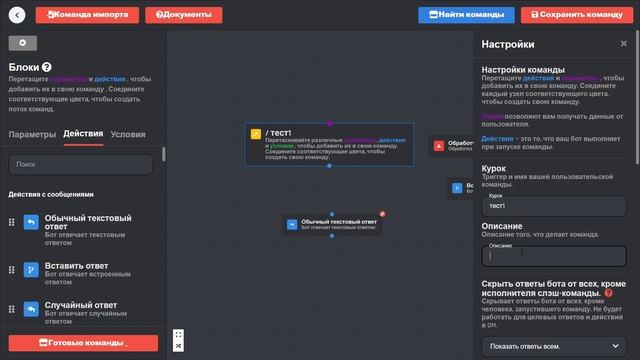Image resolution: width=640 pixels, height=360 pixels.
Task: Select the Действия tab
Action: (83, 134)
